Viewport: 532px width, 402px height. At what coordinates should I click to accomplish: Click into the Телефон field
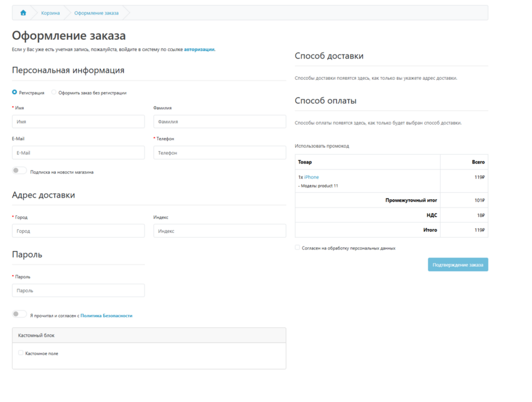pyautogui.click(x=220, y=153)
